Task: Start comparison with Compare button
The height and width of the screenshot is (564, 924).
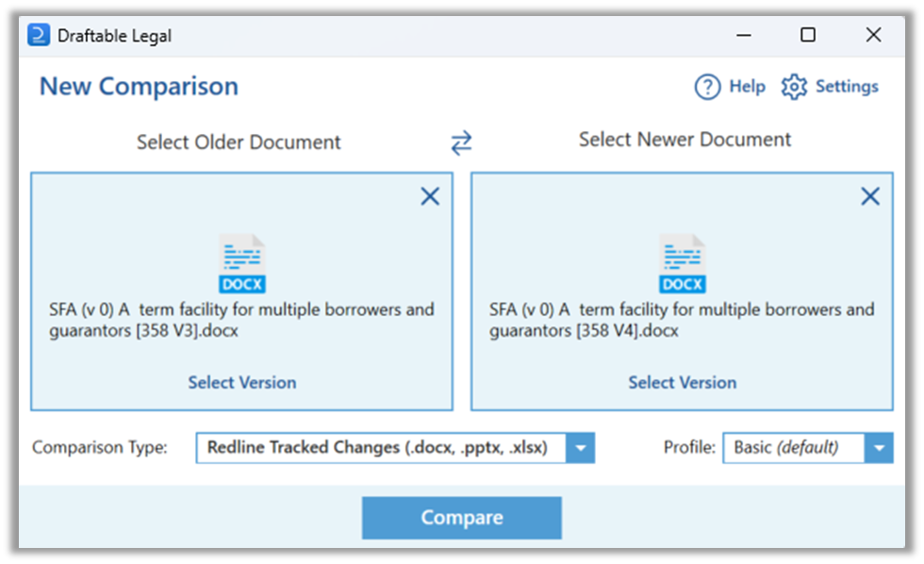Action: pos(461,518)
